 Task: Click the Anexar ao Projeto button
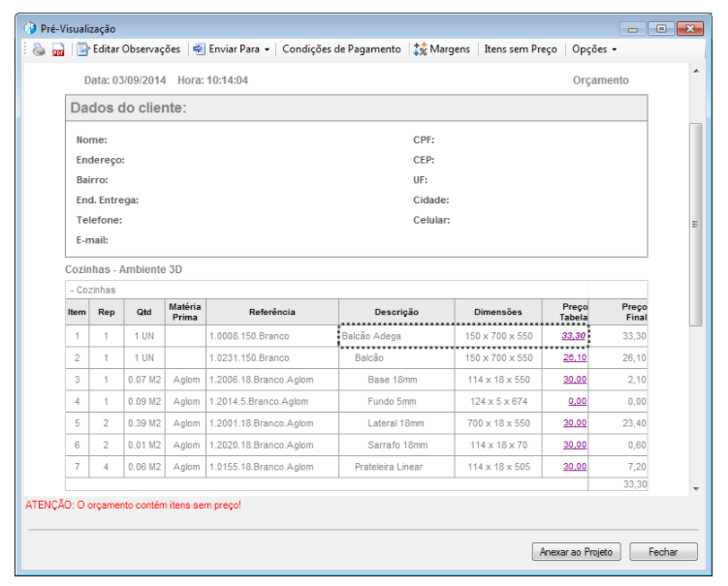[x=576, y=552]
